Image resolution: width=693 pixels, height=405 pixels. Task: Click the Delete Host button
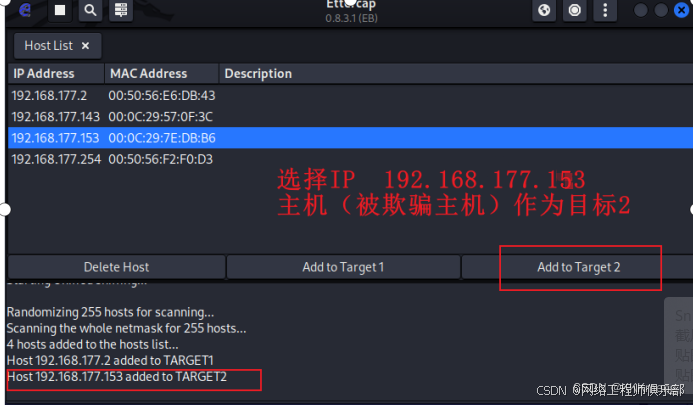117,267
